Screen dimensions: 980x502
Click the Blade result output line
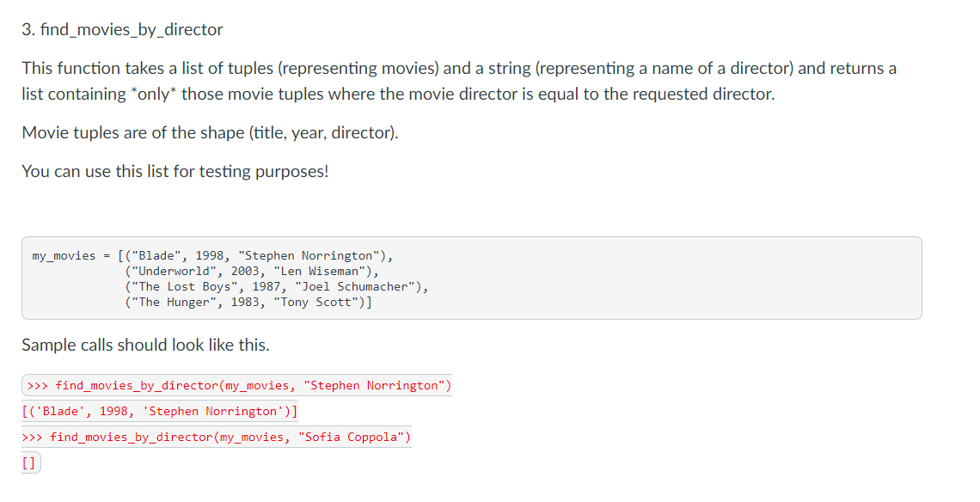tap(159, 411)
